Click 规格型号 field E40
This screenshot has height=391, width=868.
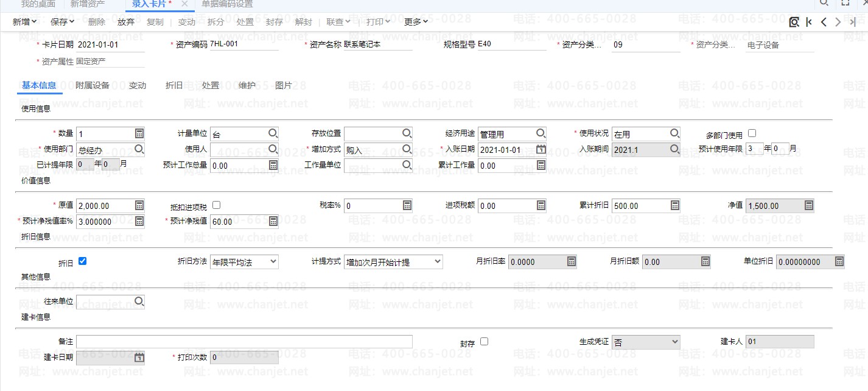tap(511, 44)
